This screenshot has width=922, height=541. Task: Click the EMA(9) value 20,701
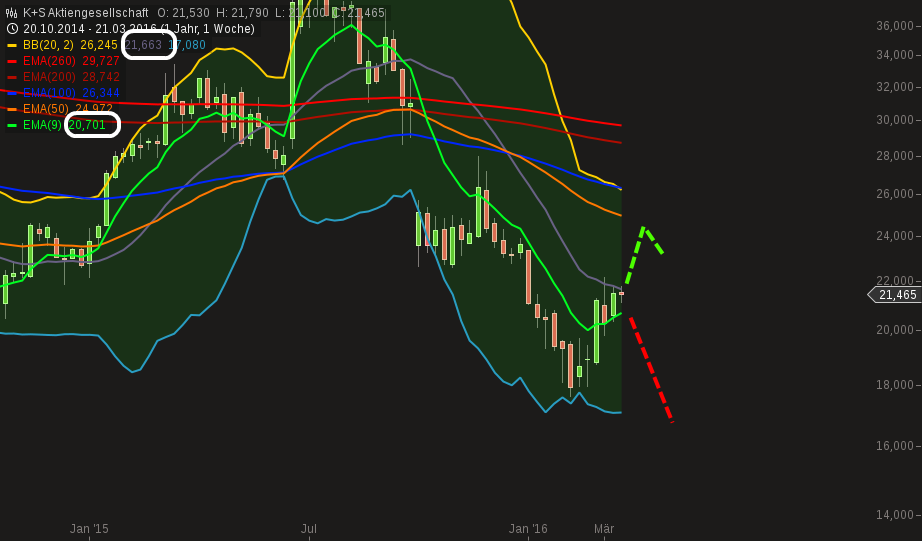point(87,125)
